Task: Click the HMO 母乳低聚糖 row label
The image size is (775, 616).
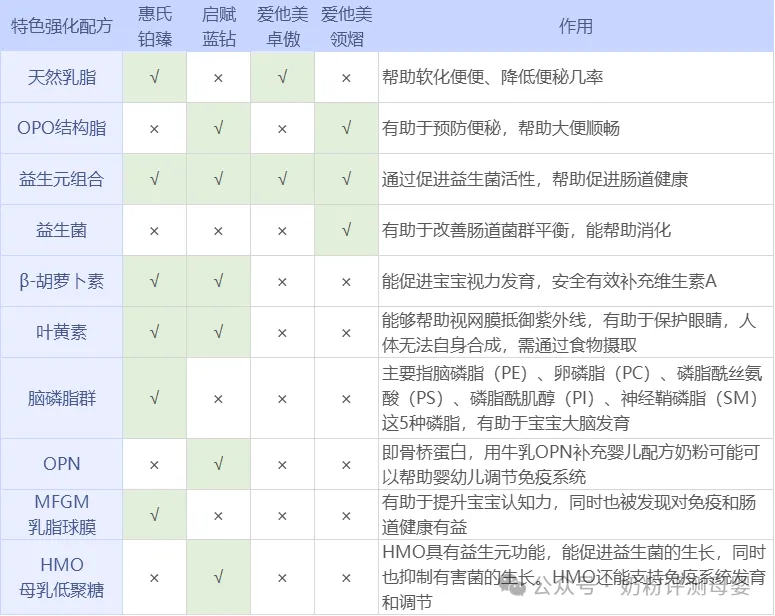Action: coord(61,577)
